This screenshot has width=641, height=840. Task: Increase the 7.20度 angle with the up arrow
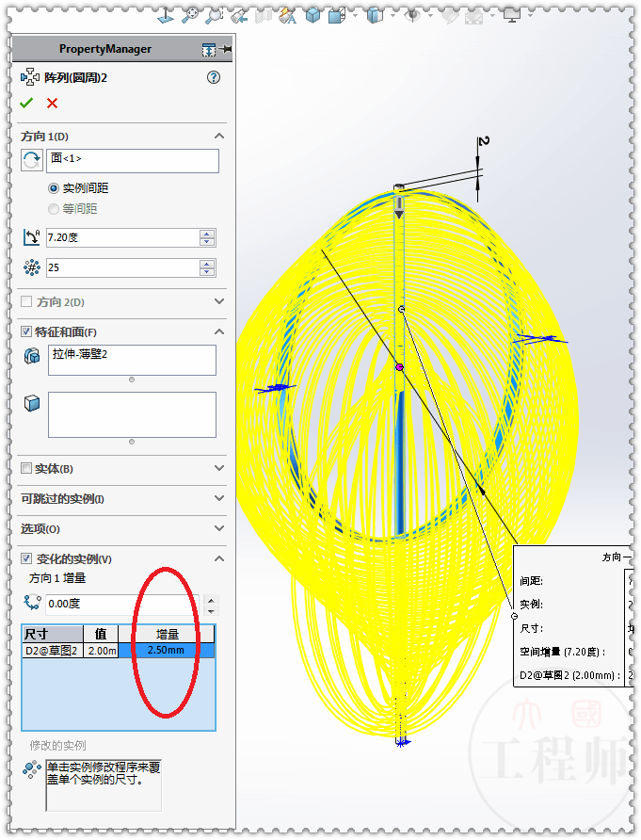click(x=207, y=234)
